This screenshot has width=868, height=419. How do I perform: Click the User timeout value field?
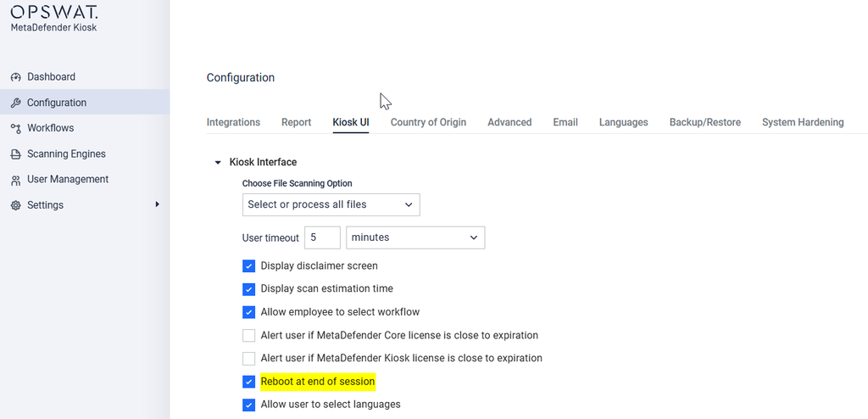(x=322, y=237)
